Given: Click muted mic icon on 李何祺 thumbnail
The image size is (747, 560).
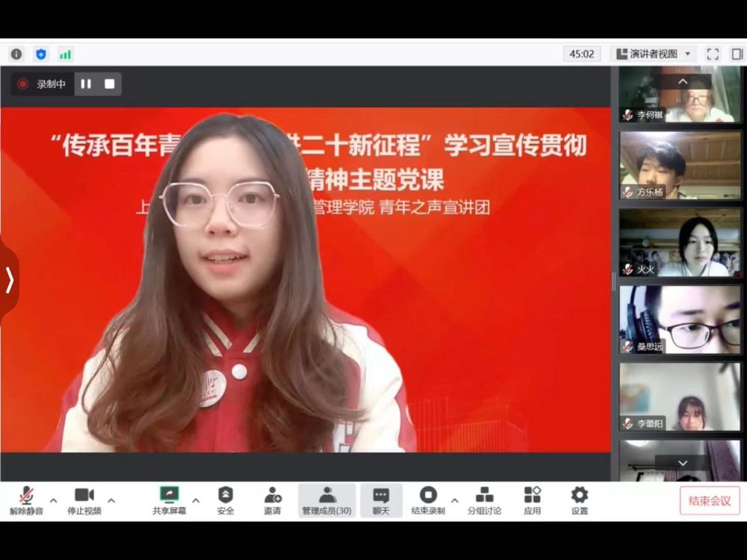Looking at the screenshot, I should point(628,115).
